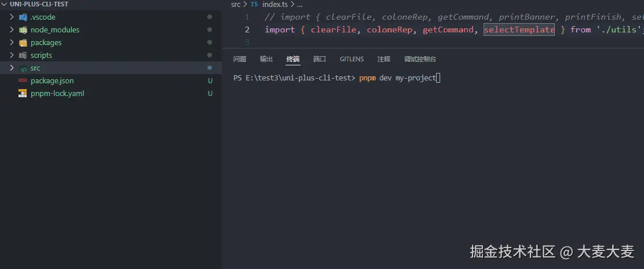This screenshot has height=269, width=644.
Task: Click line number 2 in the gutter
Action: [x=247, y=30]
